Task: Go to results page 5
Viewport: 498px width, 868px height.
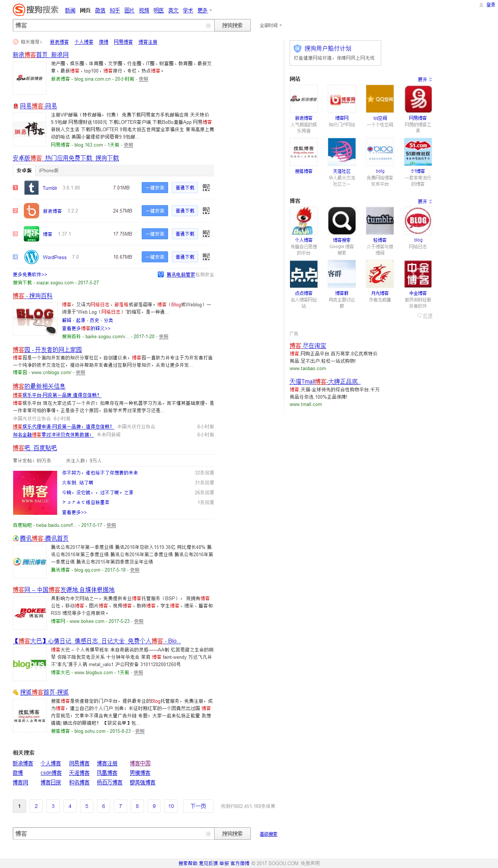Action: pos(87,806)
